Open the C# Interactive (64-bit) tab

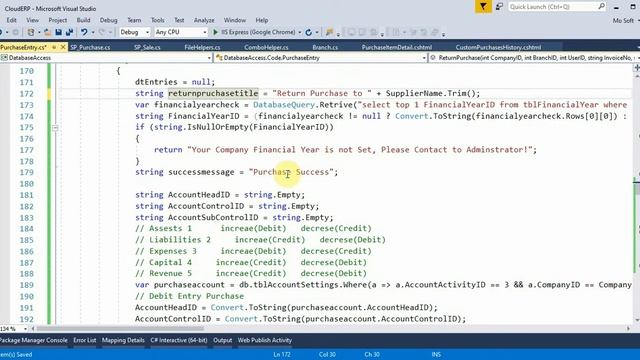(178, 340)
